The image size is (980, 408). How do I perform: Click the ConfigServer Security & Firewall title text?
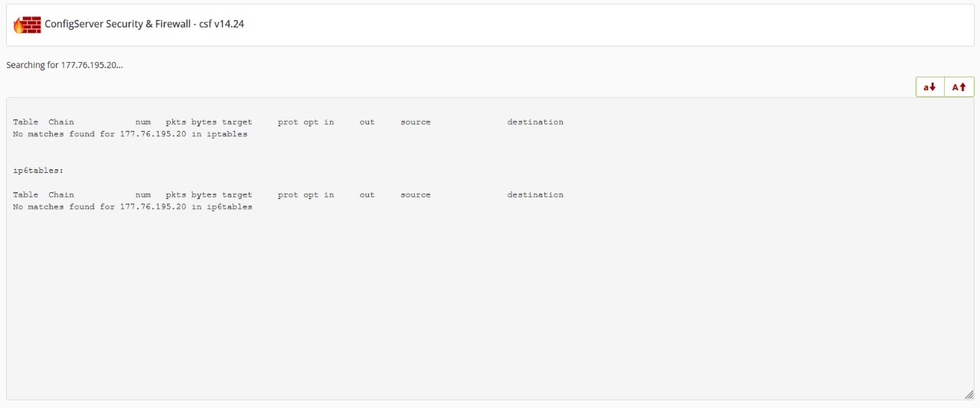pyautogui.click(x=144, y=24)
